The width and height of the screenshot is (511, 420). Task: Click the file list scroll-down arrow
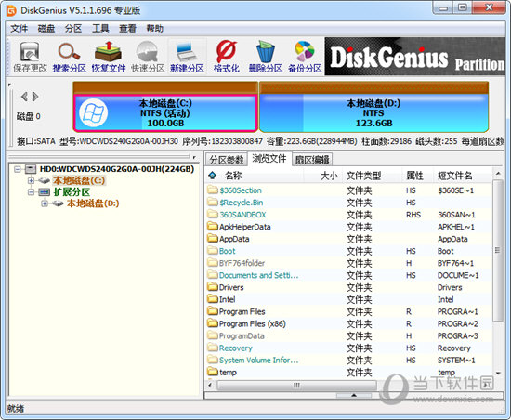pos(498,373)
